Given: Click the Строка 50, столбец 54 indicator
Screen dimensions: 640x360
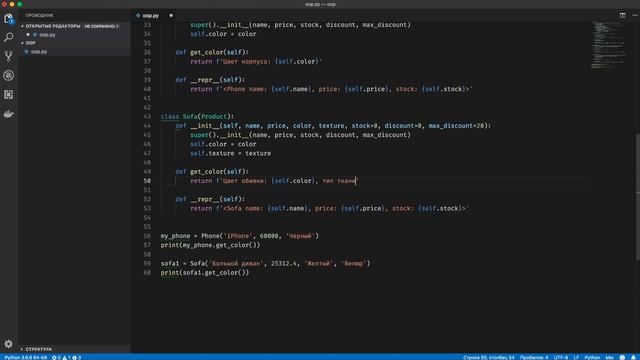Looking at the screenshot, I should pyautogui.click(x=488, y=357).
